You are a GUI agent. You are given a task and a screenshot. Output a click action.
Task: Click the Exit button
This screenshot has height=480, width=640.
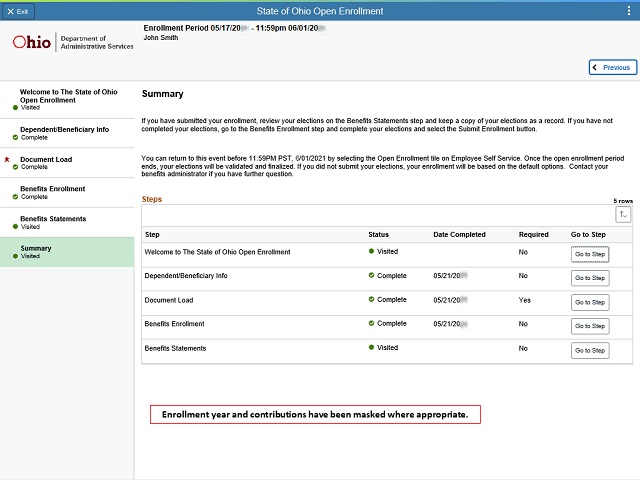coord(18,11)
